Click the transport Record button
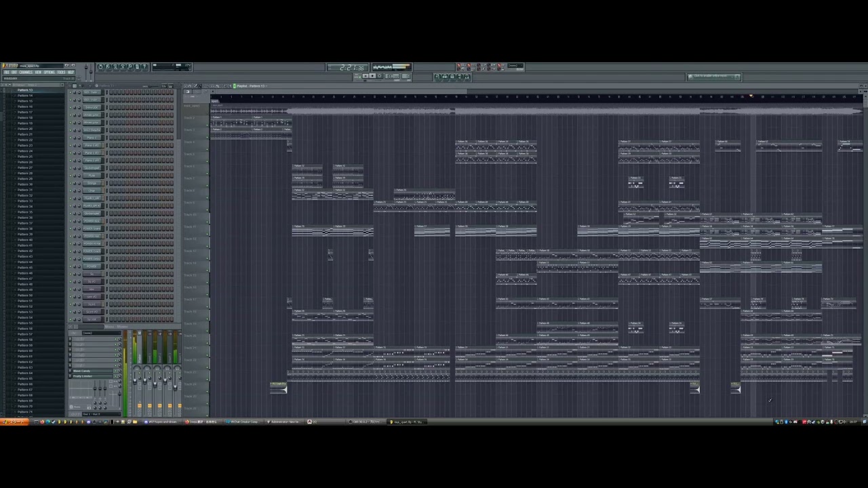The image size is (868, 488). pos(380,76)
